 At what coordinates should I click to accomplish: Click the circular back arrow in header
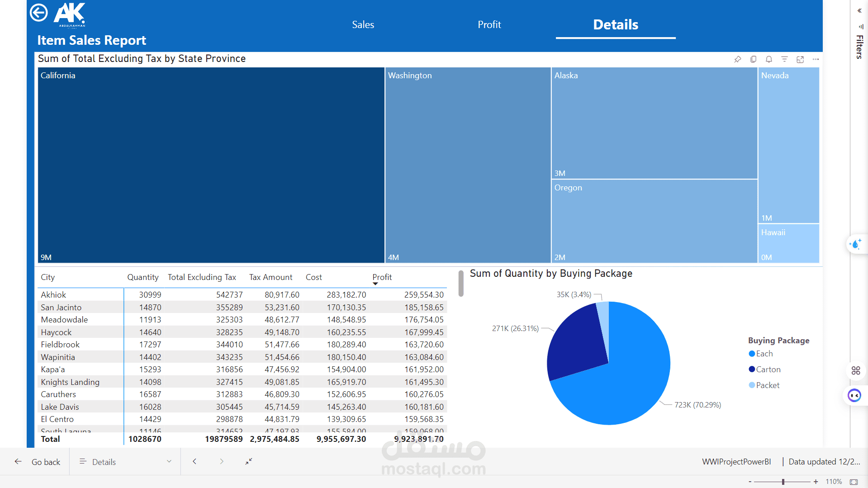(39, 13)
